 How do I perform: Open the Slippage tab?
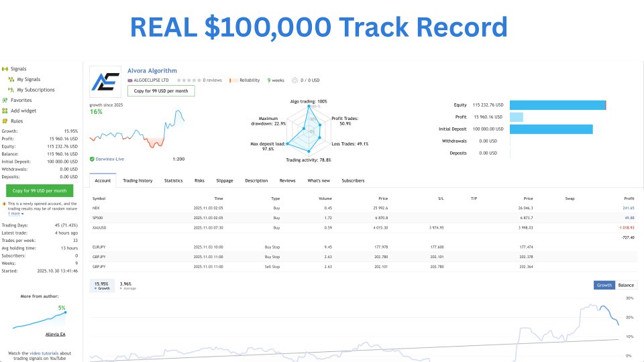pyautogui.click(x=225, y=180)
